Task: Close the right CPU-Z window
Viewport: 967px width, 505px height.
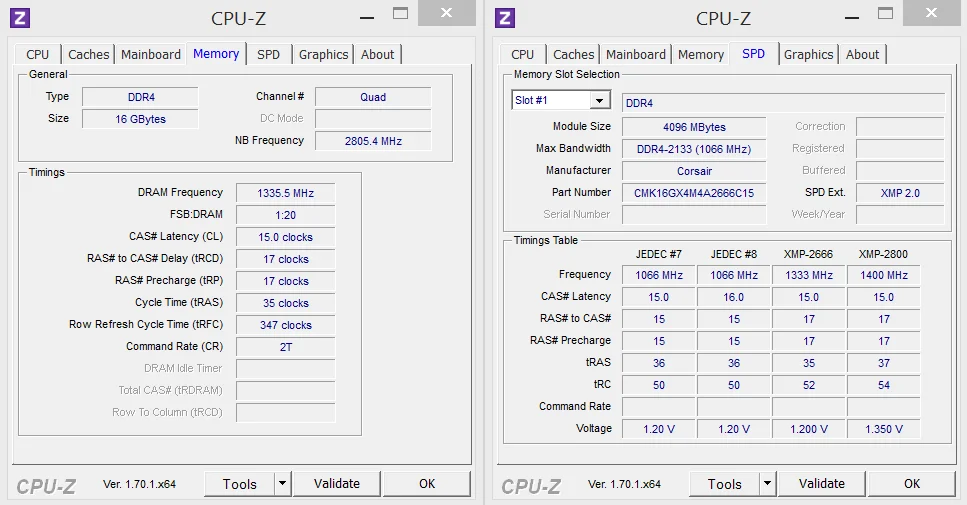Action: (x=931, y=13)
